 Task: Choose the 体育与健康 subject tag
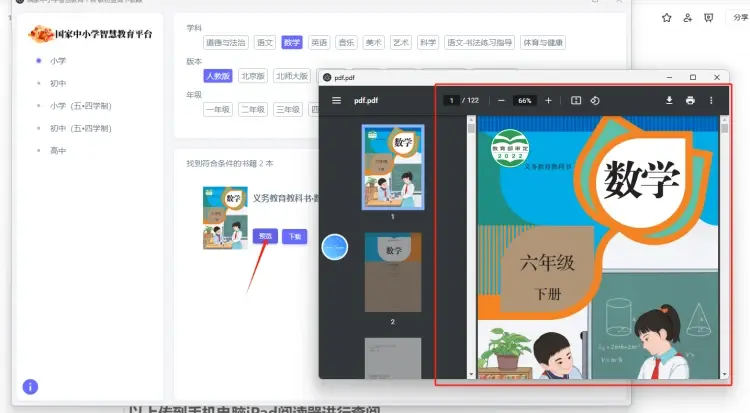coord(542,43)
